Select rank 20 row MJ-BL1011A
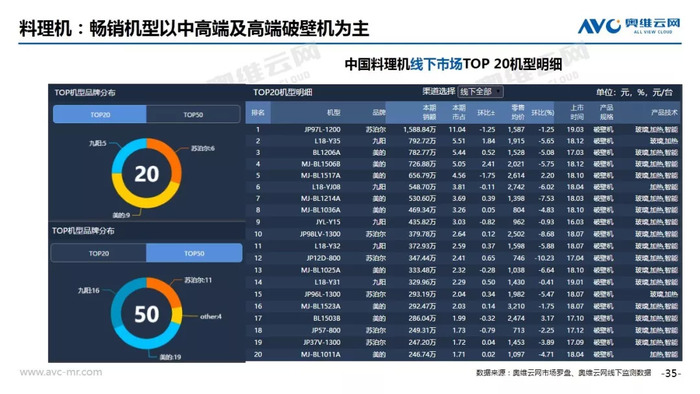The image size is (700, 394). (463, 354)
